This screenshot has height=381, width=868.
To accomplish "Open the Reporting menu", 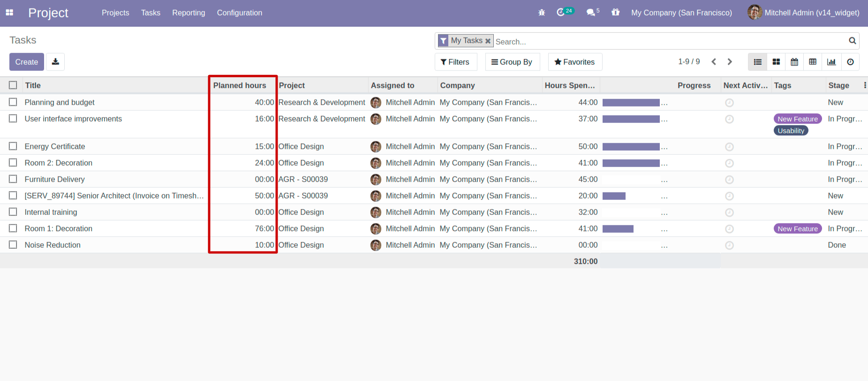I will [189, 13].
